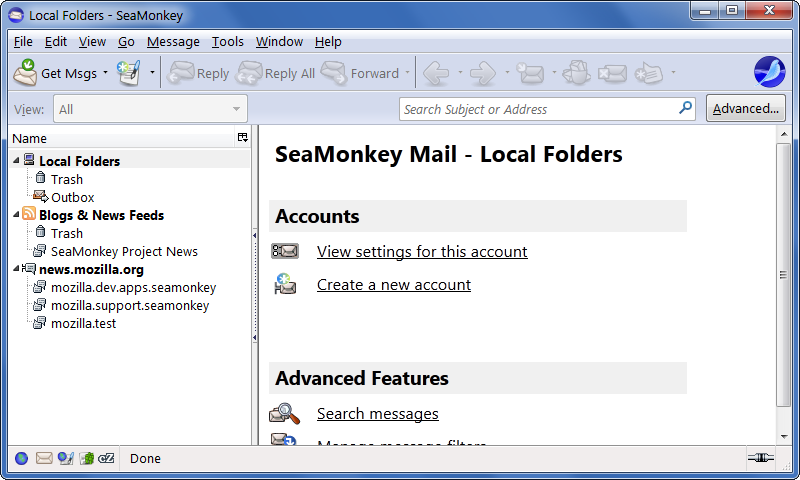Open the Go menu
Image resolution: width=800 pixels, height=480 pixels.
126,42
